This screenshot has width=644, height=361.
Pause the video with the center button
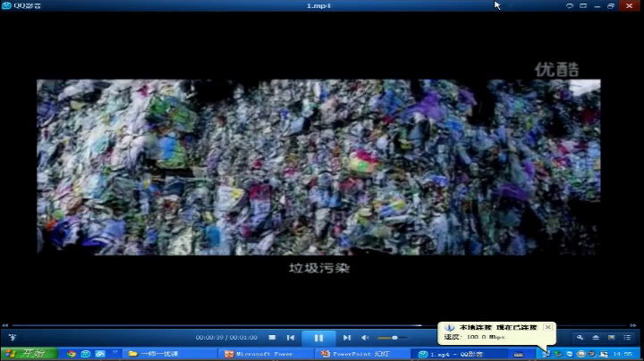click(318, 338)
